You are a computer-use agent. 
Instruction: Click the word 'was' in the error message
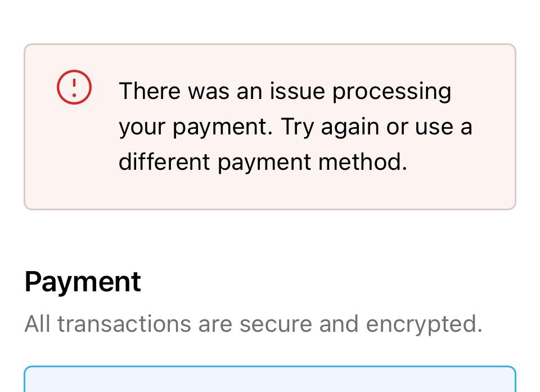click(x=208, y=91)
